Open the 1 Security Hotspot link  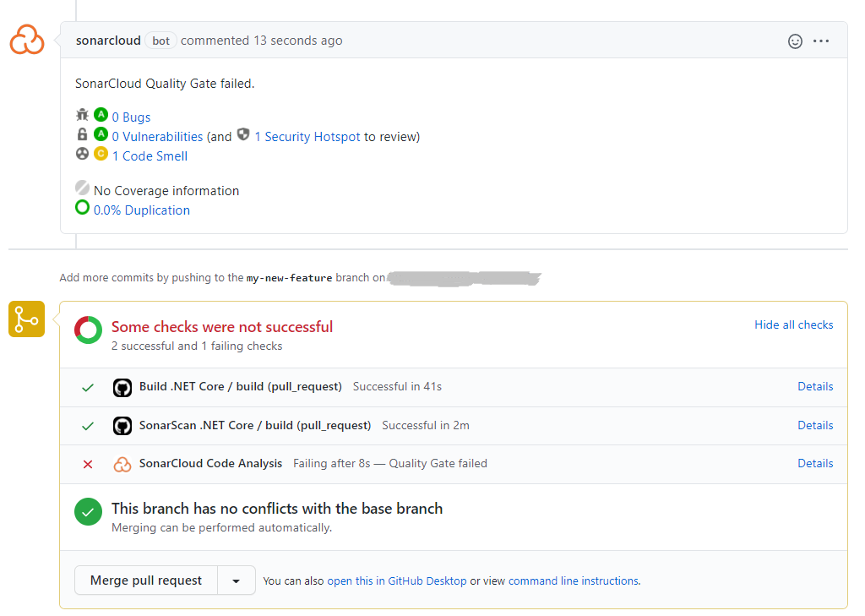[x=307, y=136]
